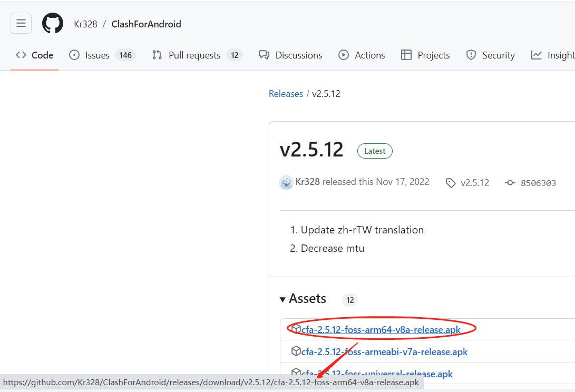The image size is (575, 392).
Task: Click the release date 'Nov 17, 2022'
Action: click(403, 182)
